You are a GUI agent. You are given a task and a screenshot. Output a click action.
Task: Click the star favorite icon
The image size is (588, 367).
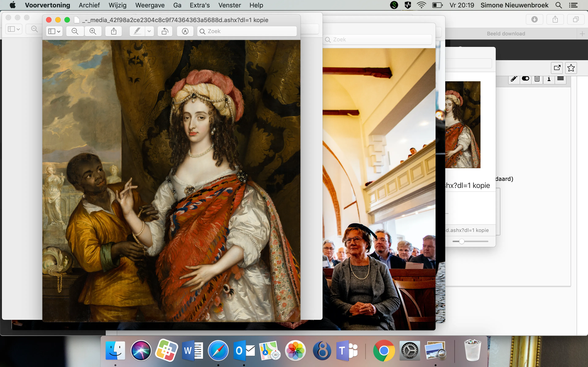tap(571, 68)
